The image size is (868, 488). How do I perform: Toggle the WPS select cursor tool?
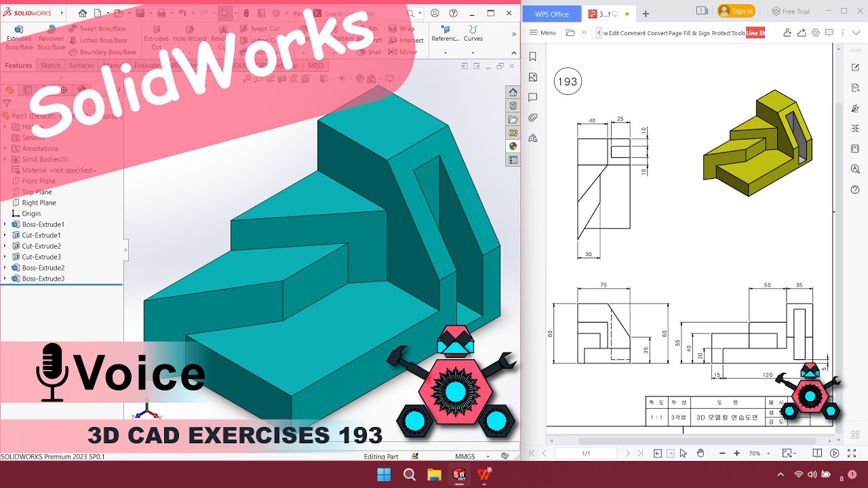coord(684,453)
